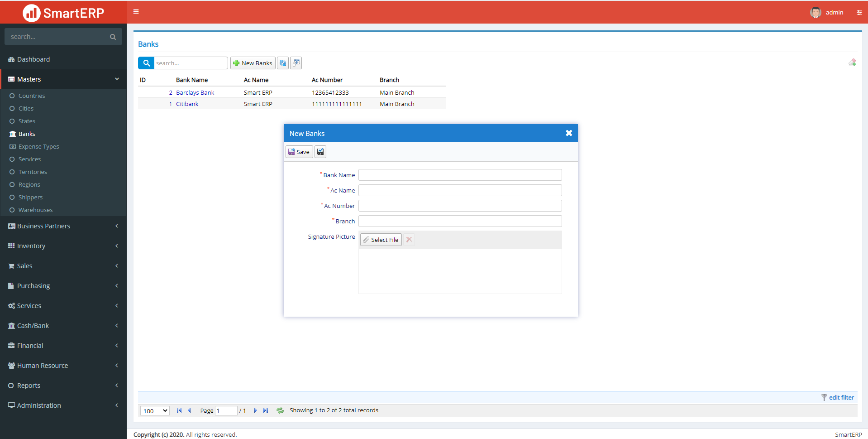Open the hamburger menu in the top bar
Viewport: 868px width, 439px height.
pyautogui.click(x=136, y=11)
